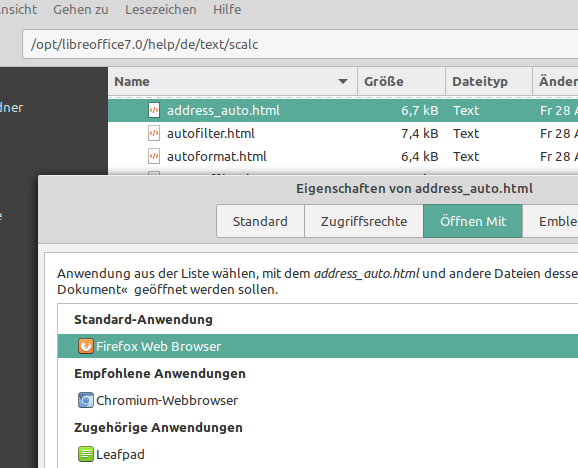Click the Chromium-Webbrowser icon
The image size is (578, 468).
click(x=86, y=400)
